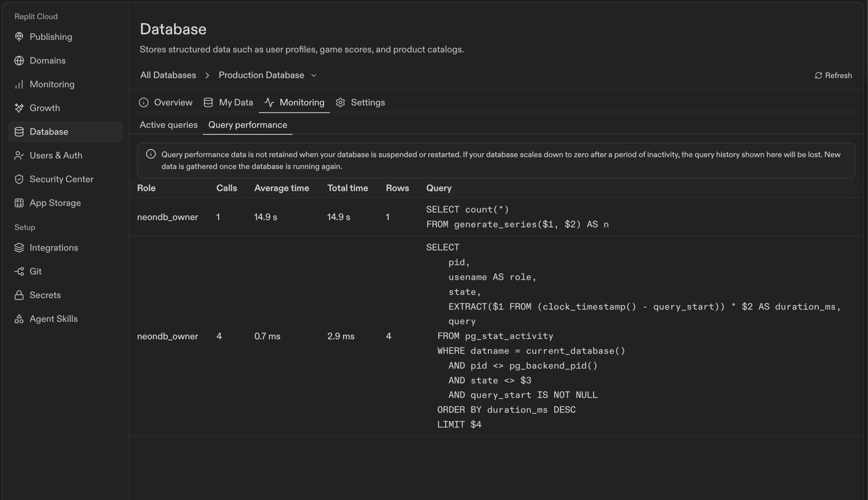
Task: Click the FROM generate_series query line
Action: point(517,224)
